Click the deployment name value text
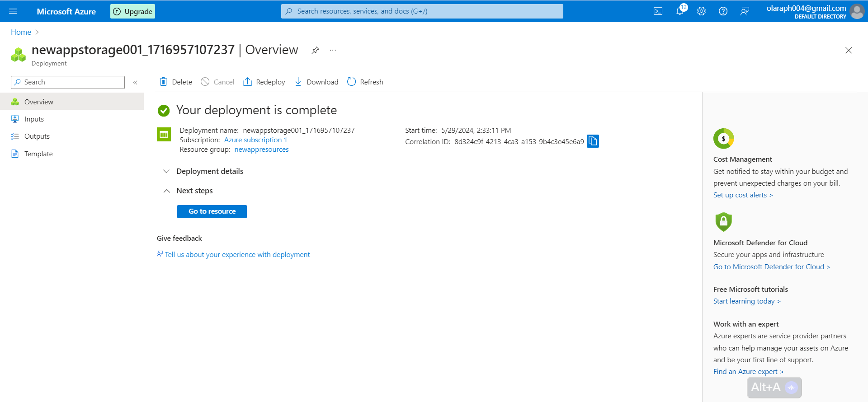The height and width of the screenshot is (402, 868). (299, 131)
